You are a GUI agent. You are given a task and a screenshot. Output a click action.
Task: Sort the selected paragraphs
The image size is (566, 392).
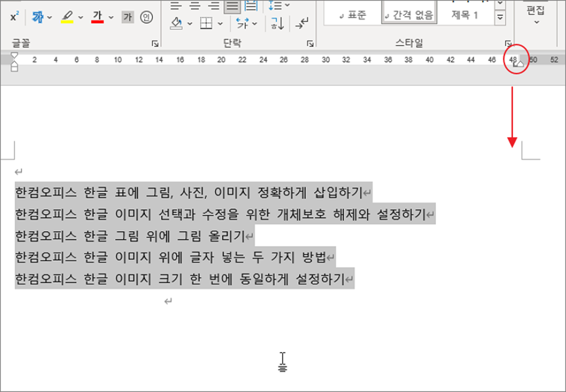(277, 23)
